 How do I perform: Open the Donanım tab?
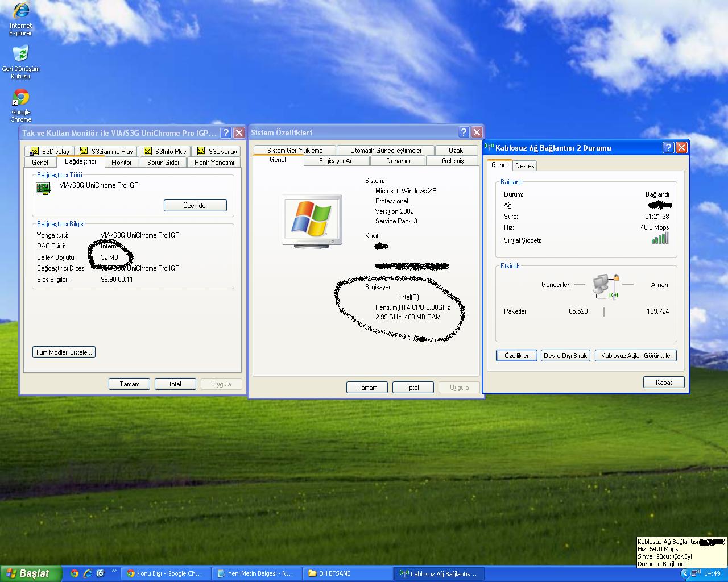click(398, 161)
